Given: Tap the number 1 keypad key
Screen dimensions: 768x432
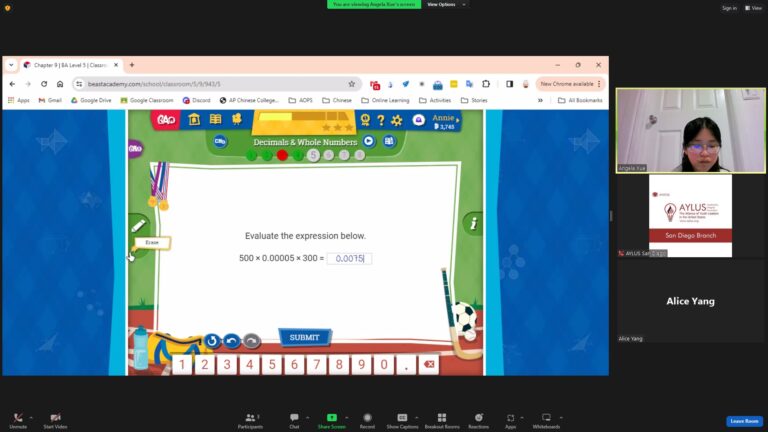Looking at the screenshot, I should click(x=182, y=364).
